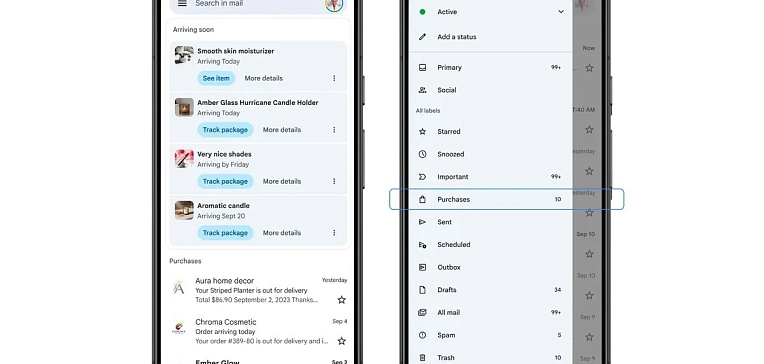
Task: Tap the Primary inbox icon
Action: [x=422, y=68]
